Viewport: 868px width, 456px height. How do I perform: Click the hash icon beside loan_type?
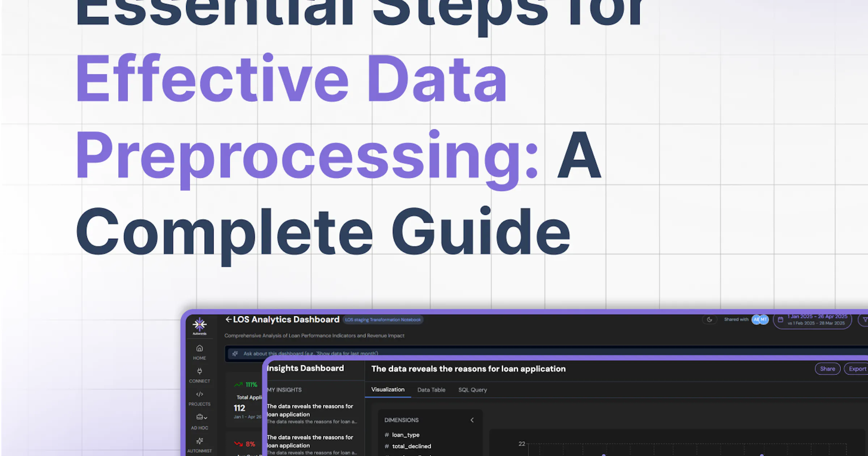coord(386,435)
